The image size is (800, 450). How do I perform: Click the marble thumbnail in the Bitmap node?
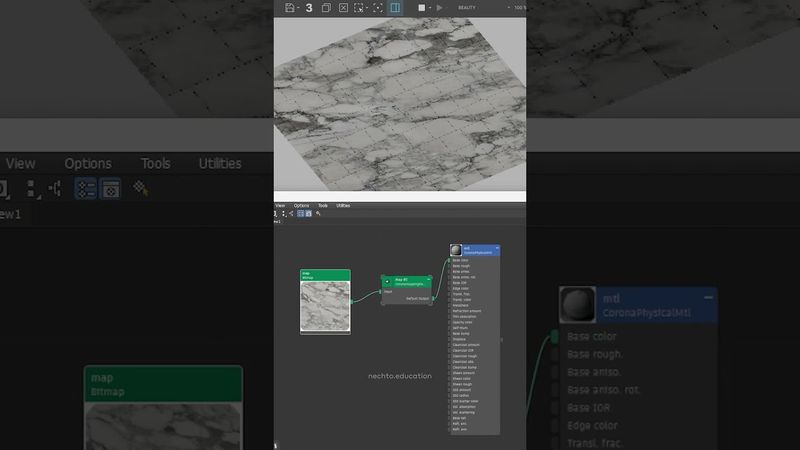[x=325, y=305]
